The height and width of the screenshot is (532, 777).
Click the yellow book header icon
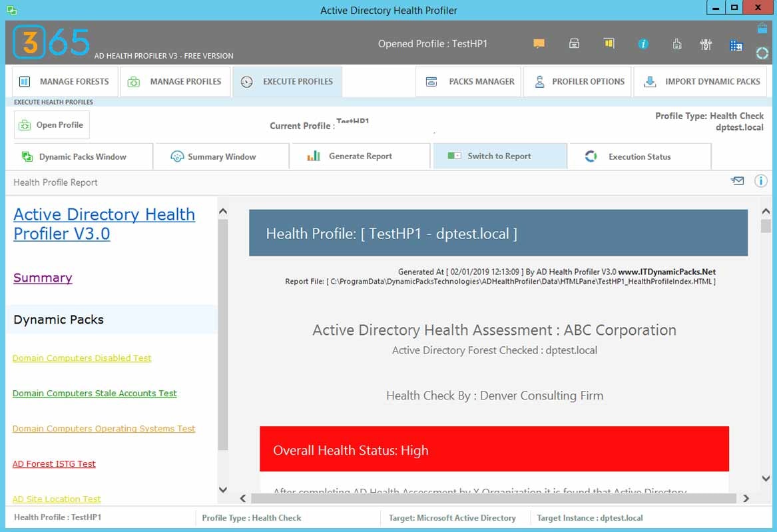tap(609, 43)
